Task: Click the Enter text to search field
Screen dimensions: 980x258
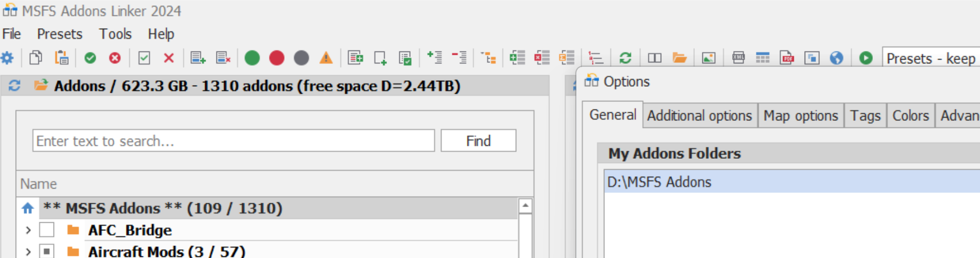Action: 233,141
